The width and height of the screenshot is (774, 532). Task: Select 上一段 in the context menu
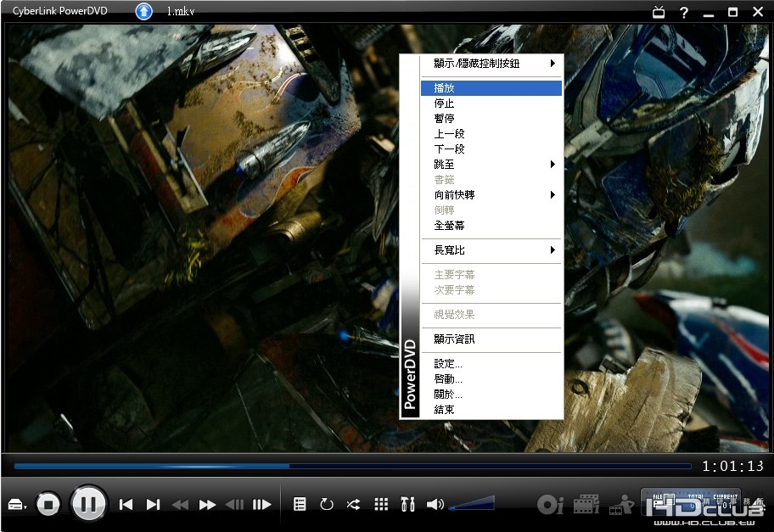coord(491,134)
